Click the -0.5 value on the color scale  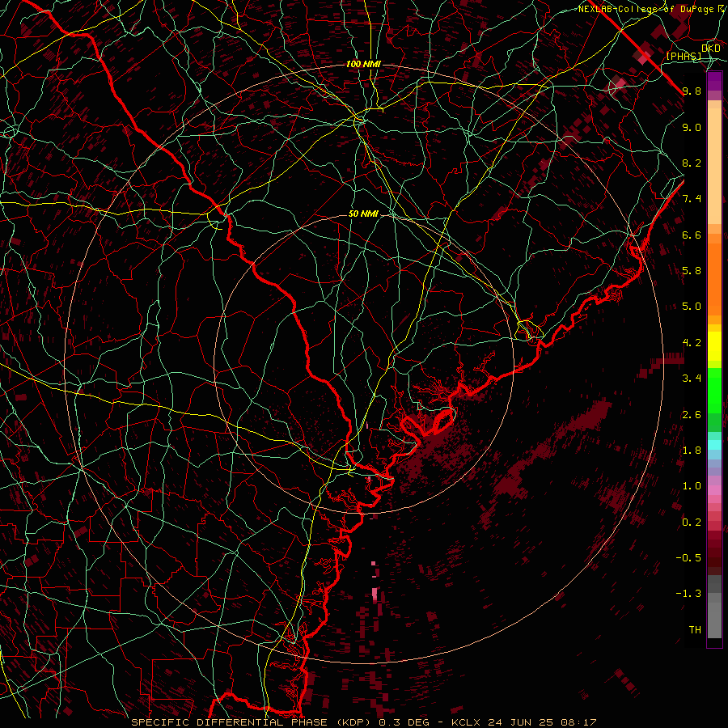688,558
